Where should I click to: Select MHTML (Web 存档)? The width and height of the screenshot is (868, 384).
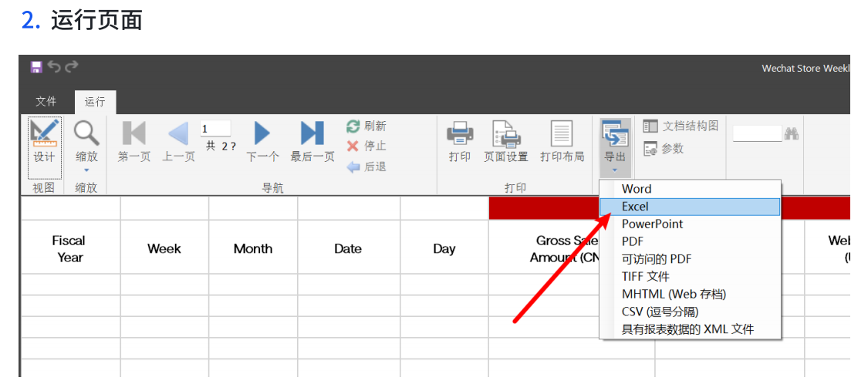pos(691,295)
